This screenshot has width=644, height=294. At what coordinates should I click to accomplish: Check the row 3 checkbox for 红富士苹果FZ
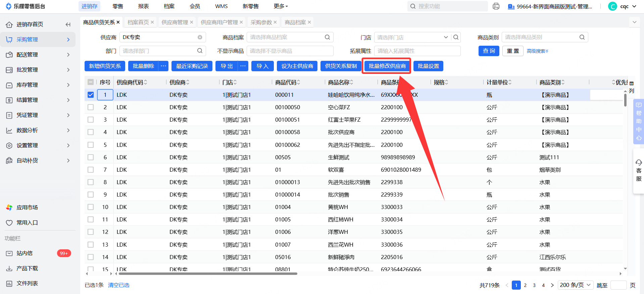click(91, 120)
